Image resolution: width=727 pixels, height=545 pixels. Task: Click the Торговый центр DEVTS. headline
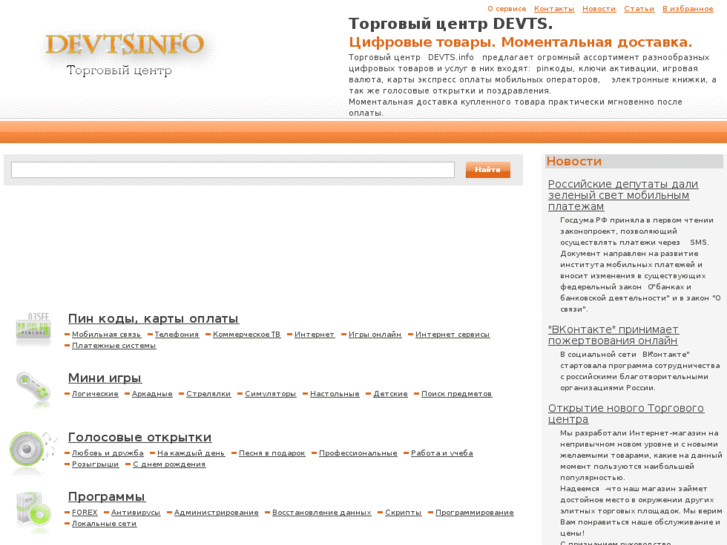[x=451, y=24]
